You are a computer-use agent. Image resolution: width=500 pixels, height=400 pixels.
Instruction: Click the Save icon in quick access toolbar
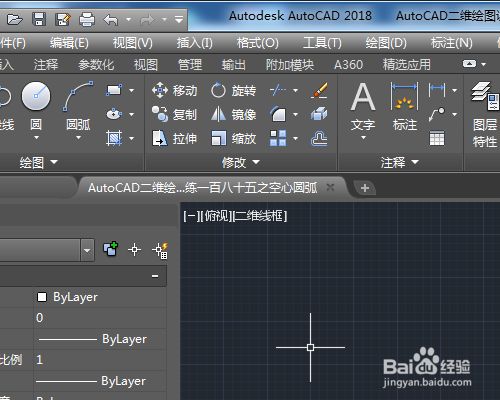pos(39,20)
